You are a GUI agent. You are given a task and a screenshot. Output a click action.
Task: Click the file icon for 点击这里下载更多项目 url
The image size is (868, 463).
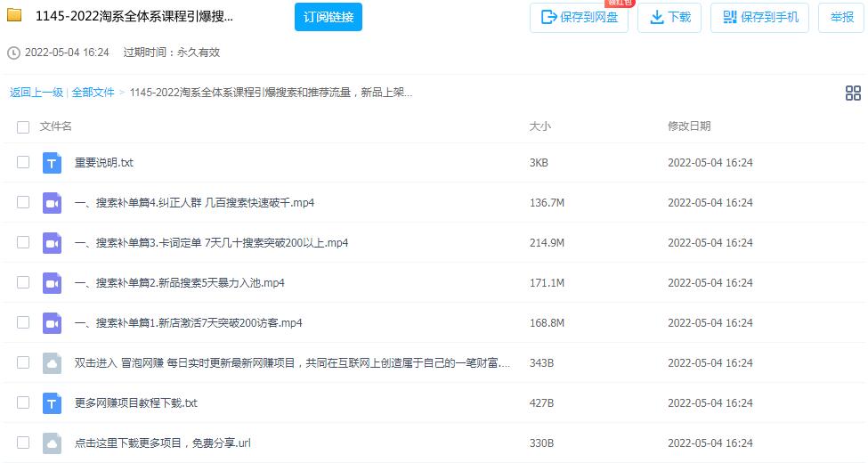tap(52, 443)
